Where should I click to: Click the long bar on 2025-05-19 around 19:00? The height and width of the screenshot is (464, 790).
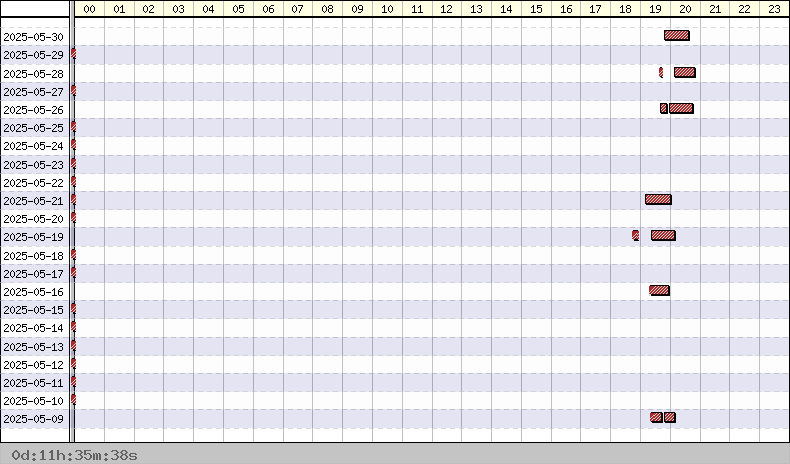pos(663,235)
